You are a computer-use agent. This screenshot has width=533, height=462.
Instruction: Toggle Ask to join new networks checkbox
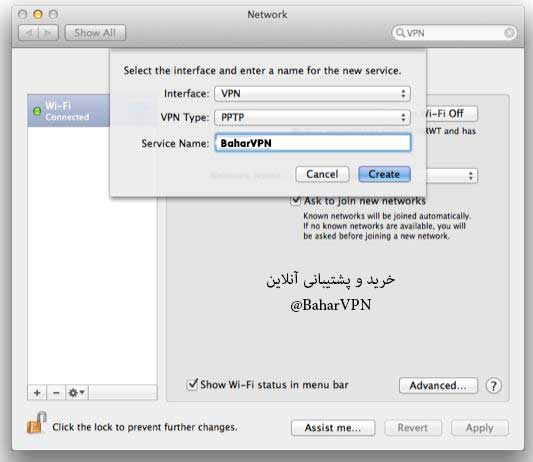tap(295, 201)
